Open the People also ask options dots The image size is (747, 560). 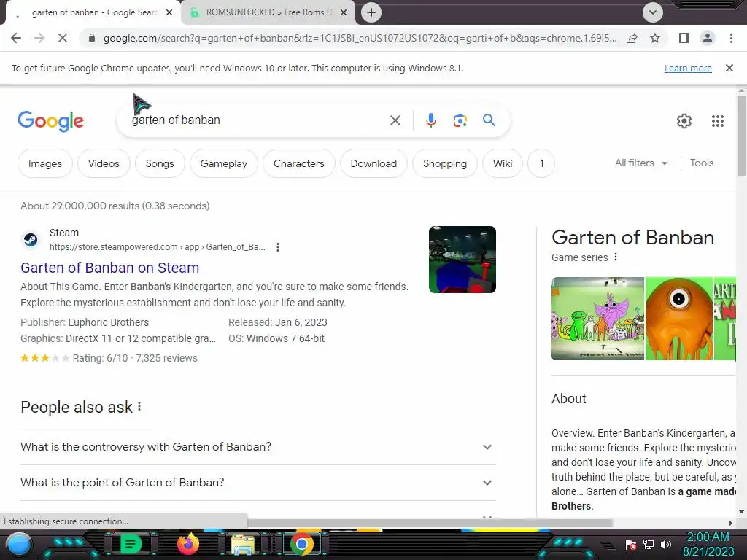coord(139,406)
